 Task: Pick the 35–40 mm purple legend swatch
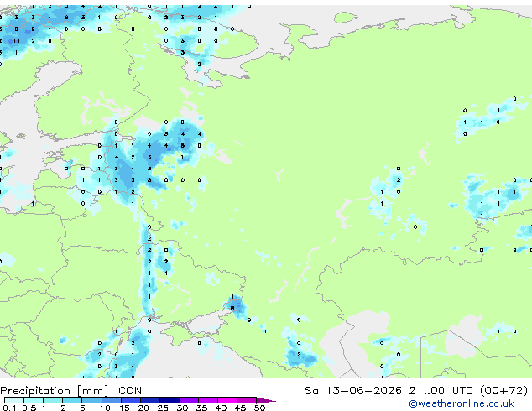pos(207,400)
